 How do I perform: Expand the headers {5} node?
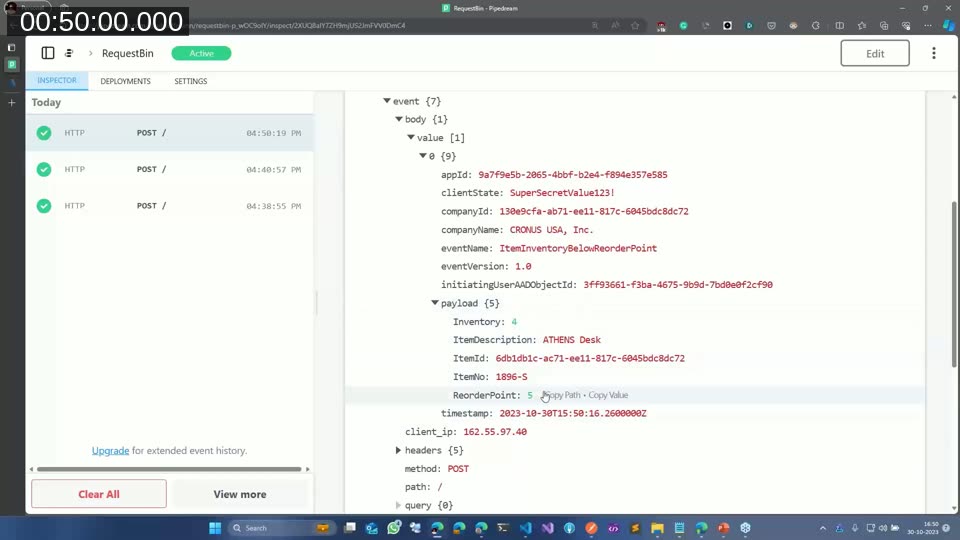click(399, 450)
